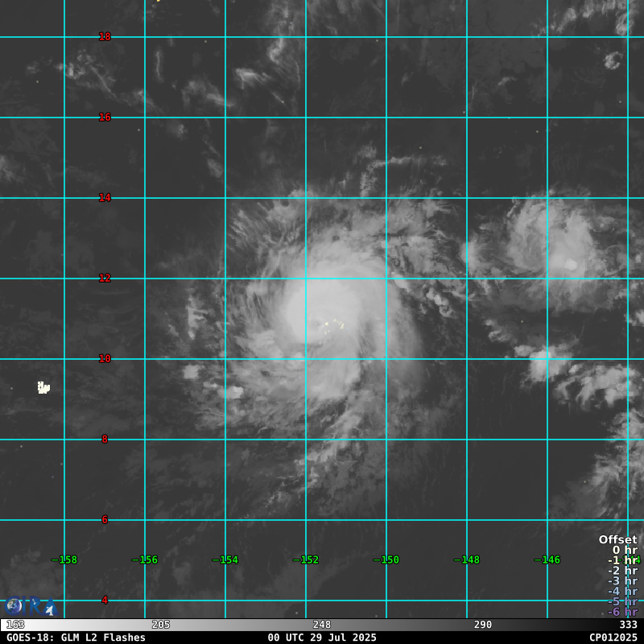Click the CP012025 storm identifier
The width and height of the screenshot is (644, 644).
pyautogui.click(x=613, y=638)
